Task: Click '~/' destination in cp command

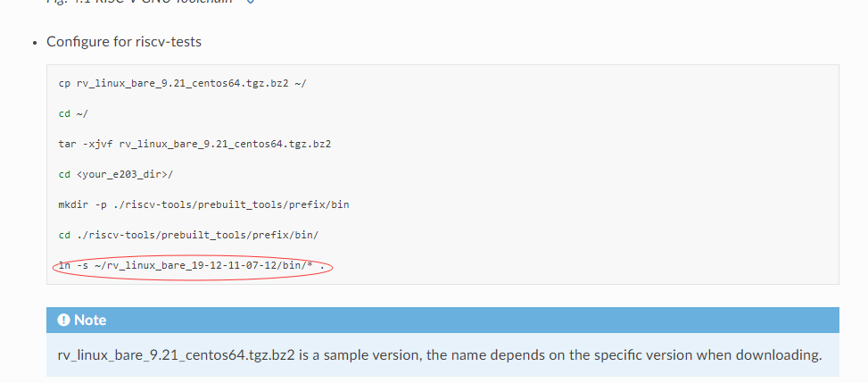Action: pyautogui.click(x=301, y=84)
